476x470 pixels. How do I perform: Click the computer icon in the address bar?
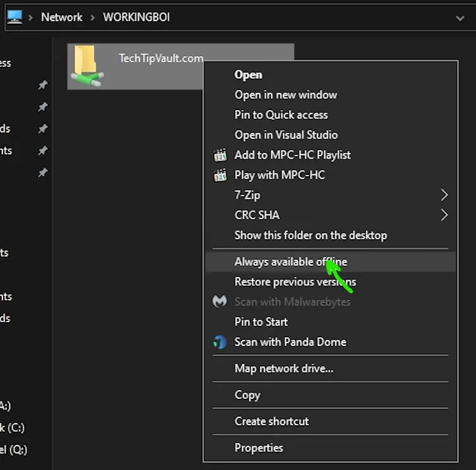coord(14,17)
